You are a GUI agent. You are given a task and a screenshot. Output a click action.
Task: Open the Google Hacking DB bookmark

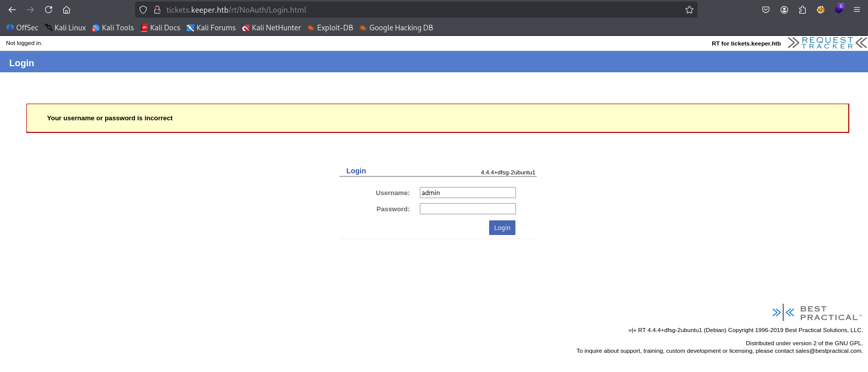point(396,28)
